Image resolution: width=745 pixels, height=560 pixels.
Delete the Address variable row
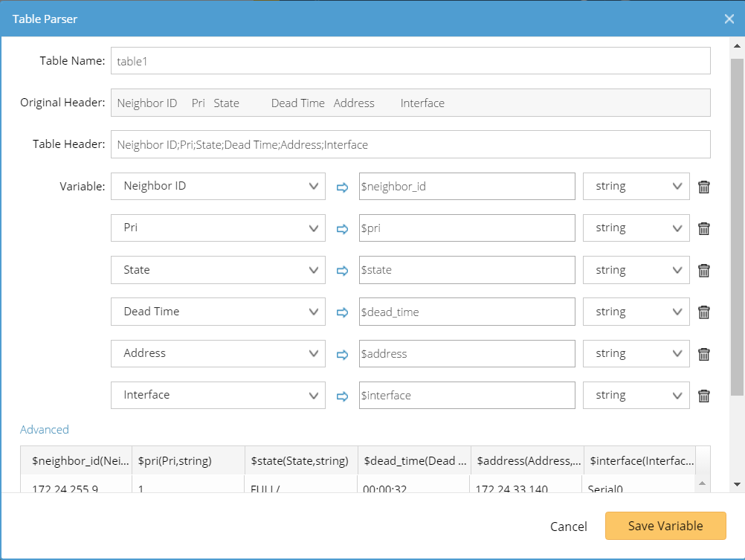click(x=703, y=353)
